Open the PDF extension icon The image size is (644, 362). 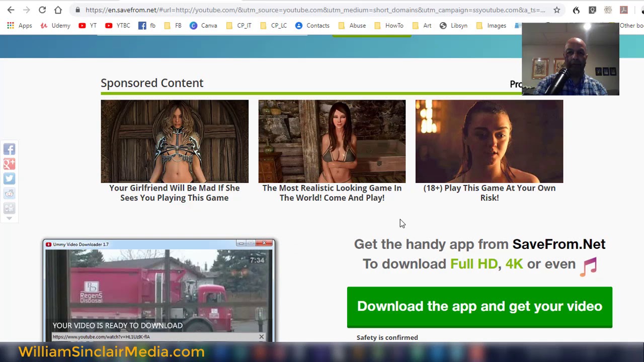[x=624, y=10]
